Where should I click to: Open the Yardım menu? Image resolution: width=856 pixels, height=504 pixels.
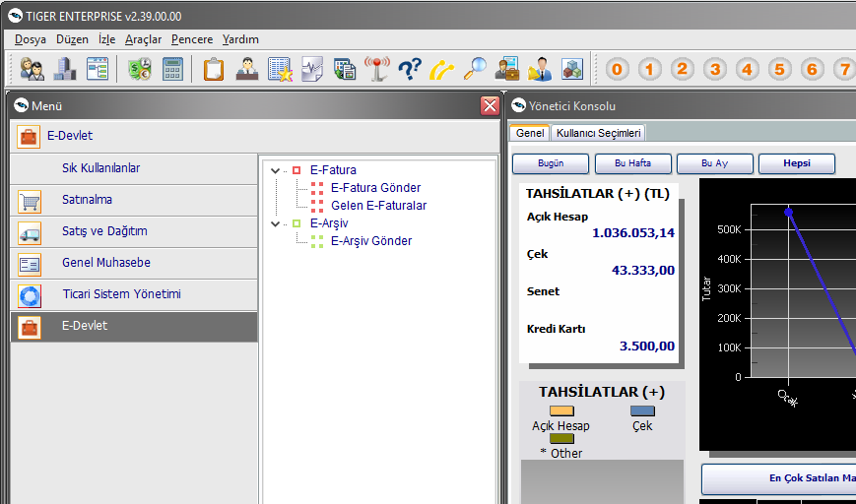click(240, 39)
